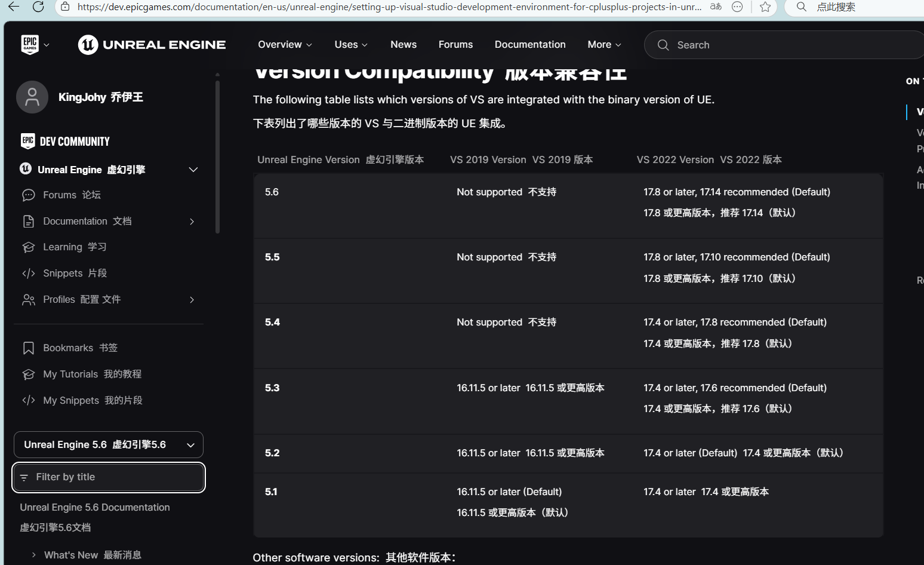Click '17.8 or later, 17.14 recommended (Default)'
924x565 pixels.
tap(737, 192)
